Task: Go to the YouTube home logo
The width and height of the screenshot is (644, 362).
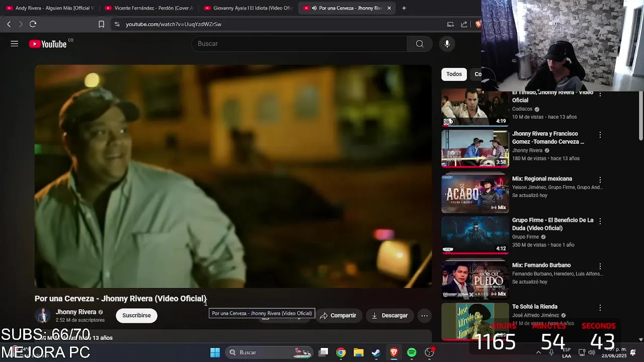Action: (47, 44)
